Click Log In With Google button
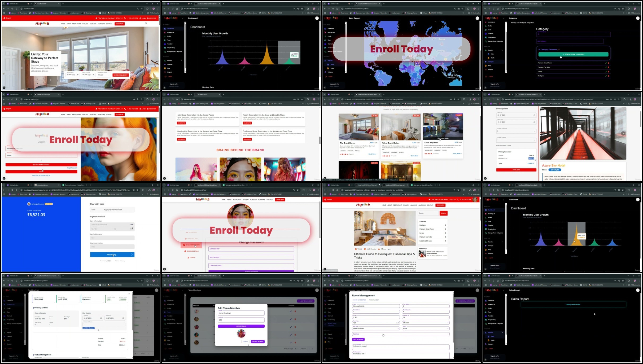This screenshot has height=364, width=643. tap(41, 165)
